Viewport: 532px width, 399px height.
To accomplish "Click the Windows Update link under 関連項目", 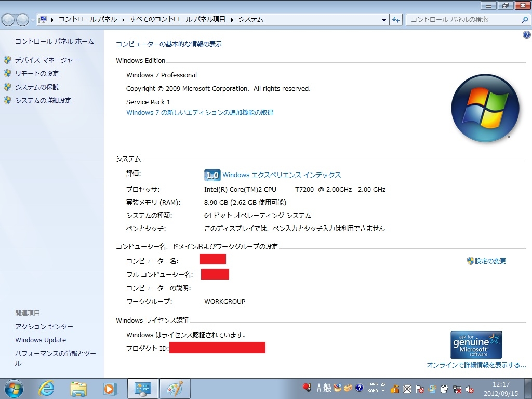I will (x=41, y=340).
